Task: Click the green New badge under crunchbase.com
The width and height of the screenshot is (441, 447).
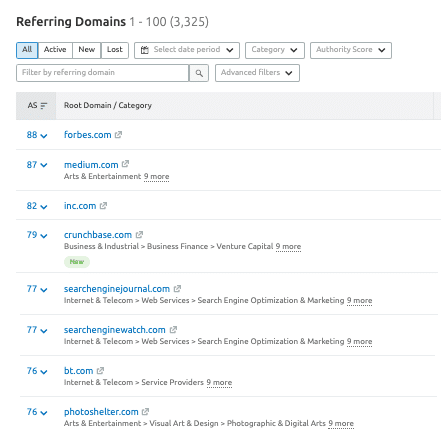Action: click(x=77, y=262)
